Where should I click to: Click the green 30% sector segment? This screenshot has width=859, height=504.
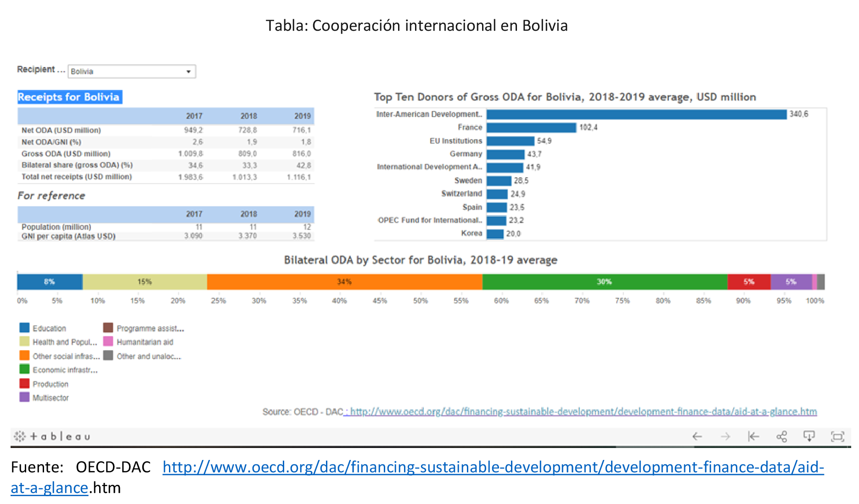(x=605, y=282)
